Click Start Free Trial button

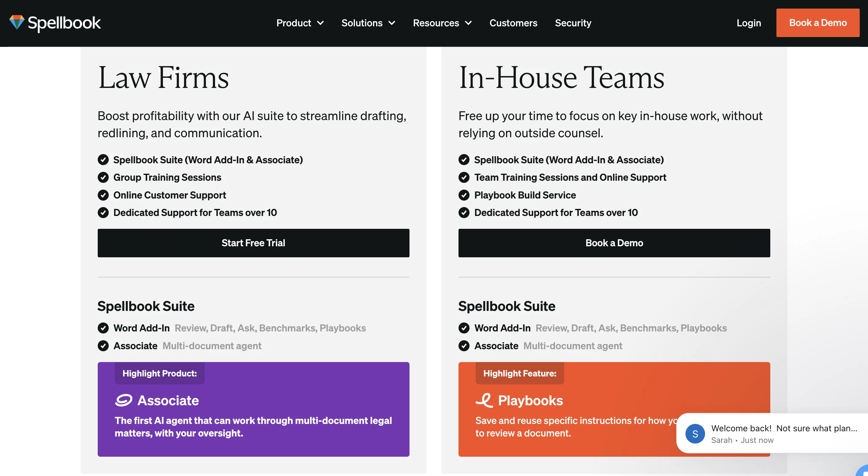[253, 243]
